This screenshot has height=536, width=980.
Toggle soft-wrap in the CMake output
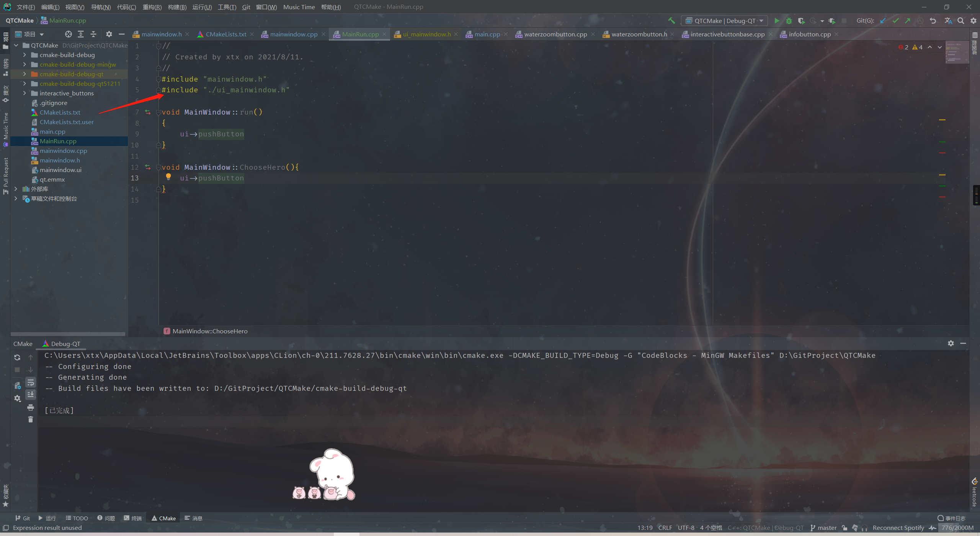pyautogui.click(x=31, y=382)
